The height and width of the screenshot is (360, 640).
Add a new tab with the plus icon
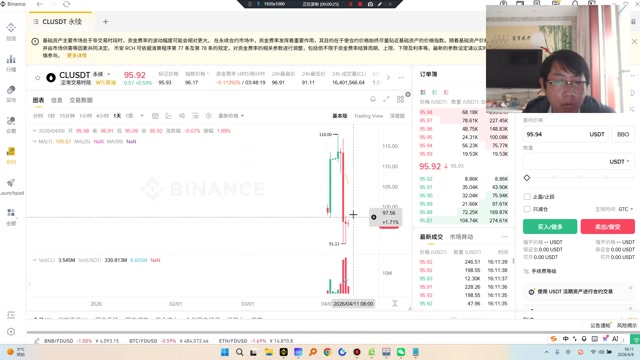tap(105, 22)
